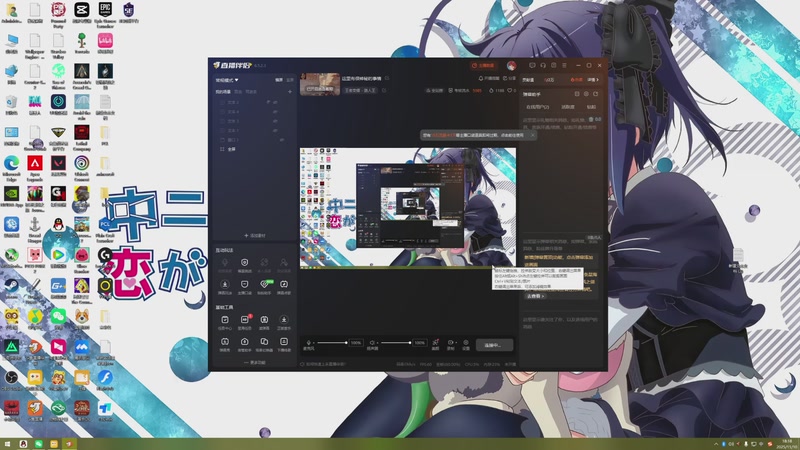This screenshot has height=450, width=800.
Task: Open the dropdown arrow beside the record icon
Action: point(455,343)
